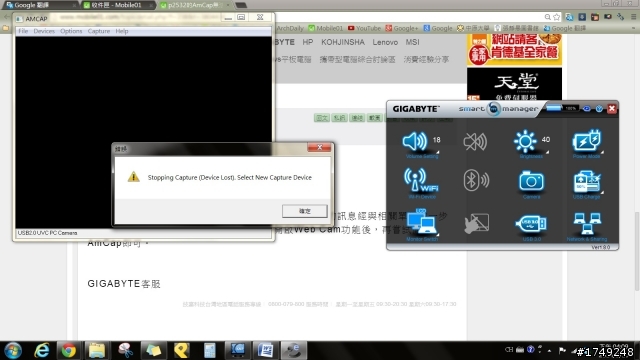Click the MSI forum link
Viewport: 640px width, 360px height.
(412, 42)
